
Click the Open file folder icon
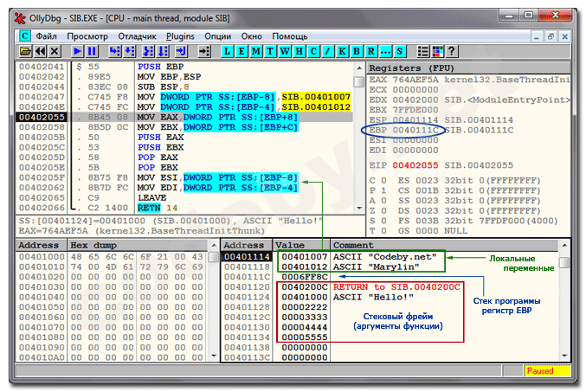26,52
